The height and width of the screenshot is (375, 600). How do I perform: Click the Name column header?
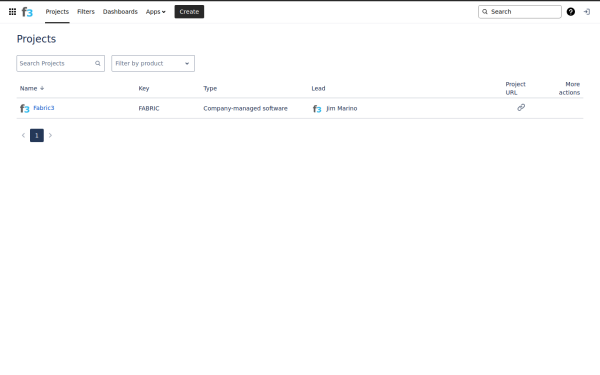[28, 88]
